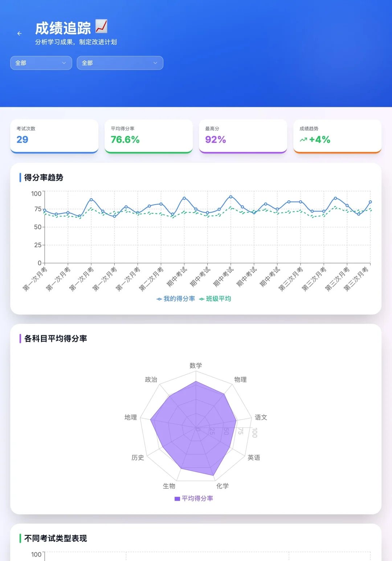
Task: Select the 最高分 stat card
Action: point(243,136)
